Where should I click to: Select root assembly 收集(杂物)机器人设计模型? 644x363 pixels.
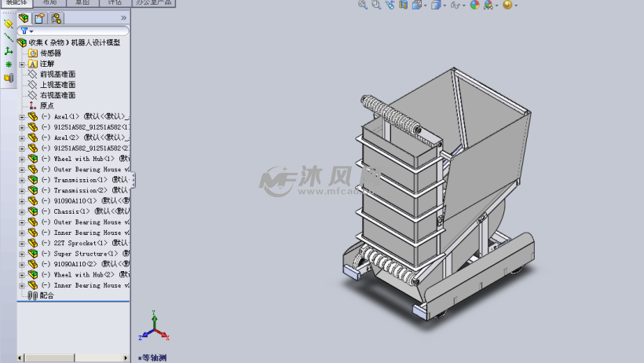[74, 42]
